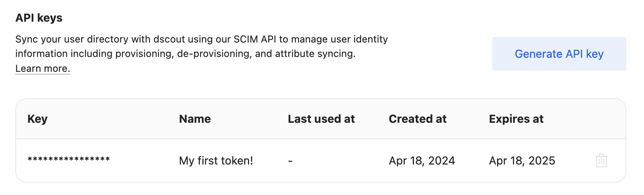
Task: Click the dash under Last used at
Action: click(290, 160)
